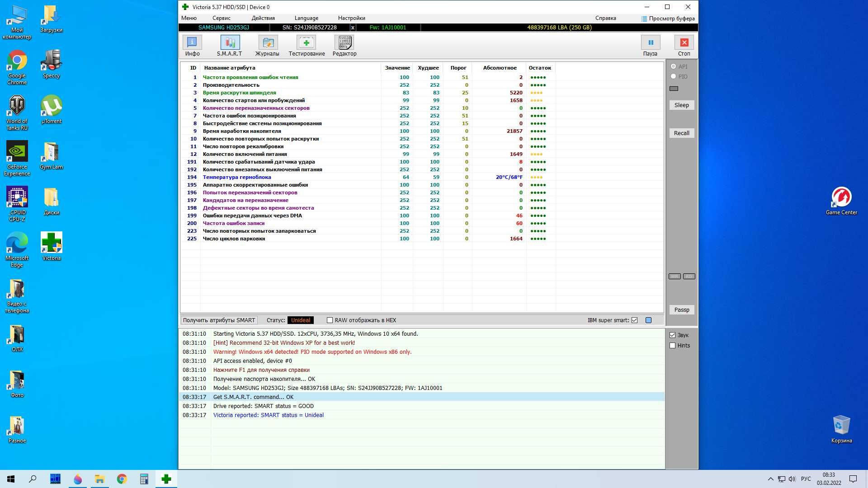Open Gym Lam desktop folder
Viewport: 868px width, 488px height.
point(51,155)
